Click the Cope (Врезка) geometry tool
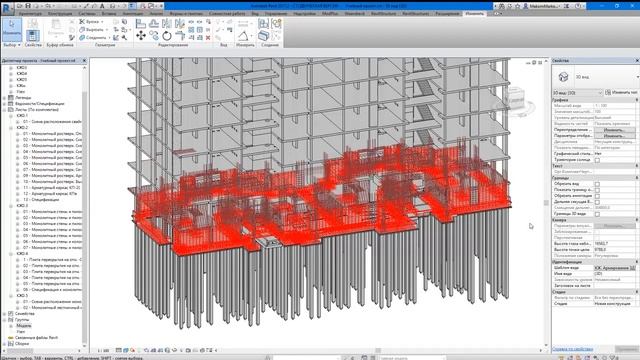 click(x=92, y=22)
